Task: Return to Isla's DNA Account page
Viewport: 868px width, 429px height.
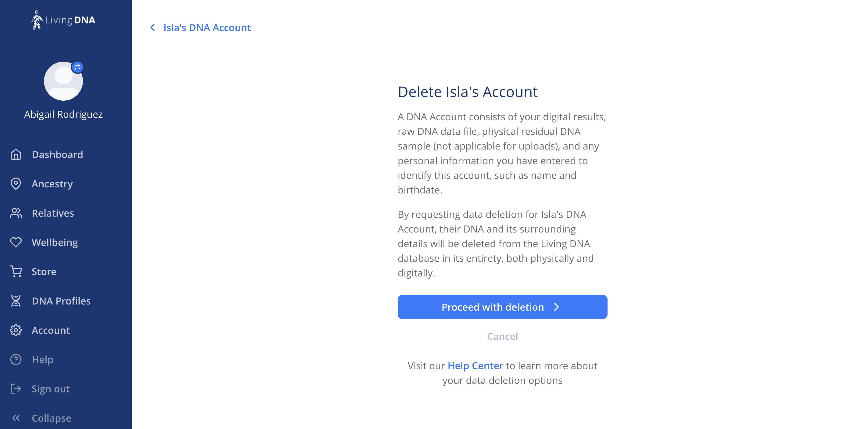Action: coord(207,28)
